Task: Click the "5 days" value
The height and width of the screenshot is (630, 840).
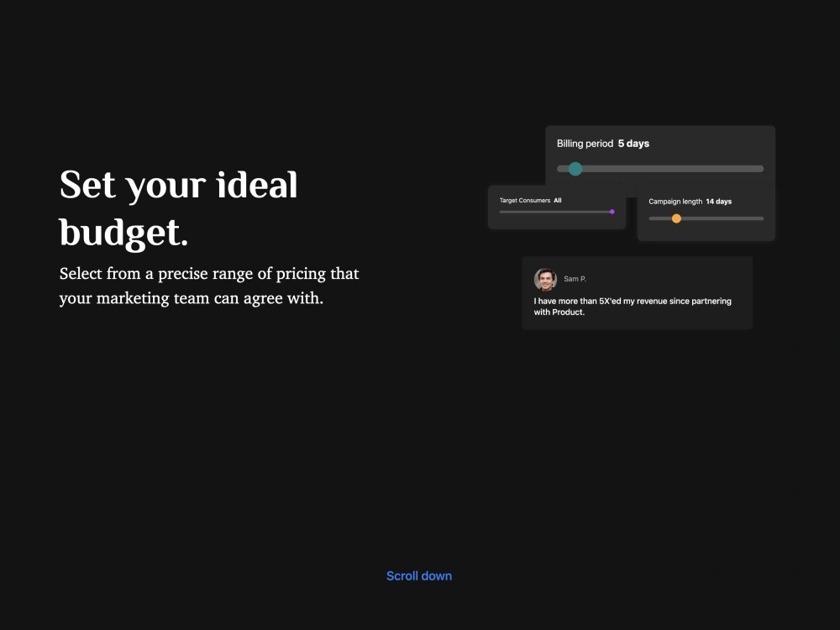Action: click(633, 144)
